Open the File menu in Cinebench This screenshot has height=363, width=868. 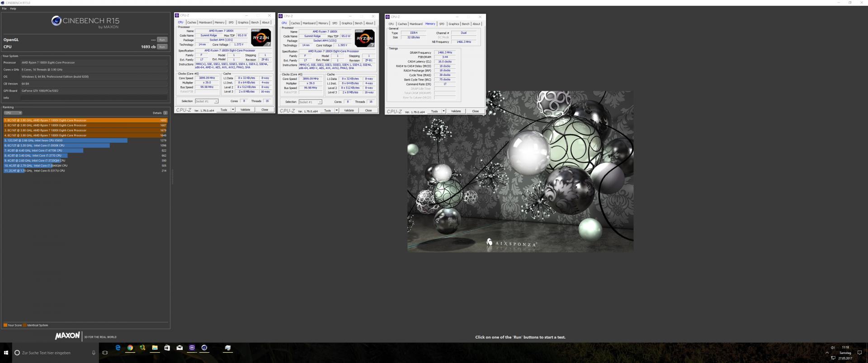[x=5, y=9]
